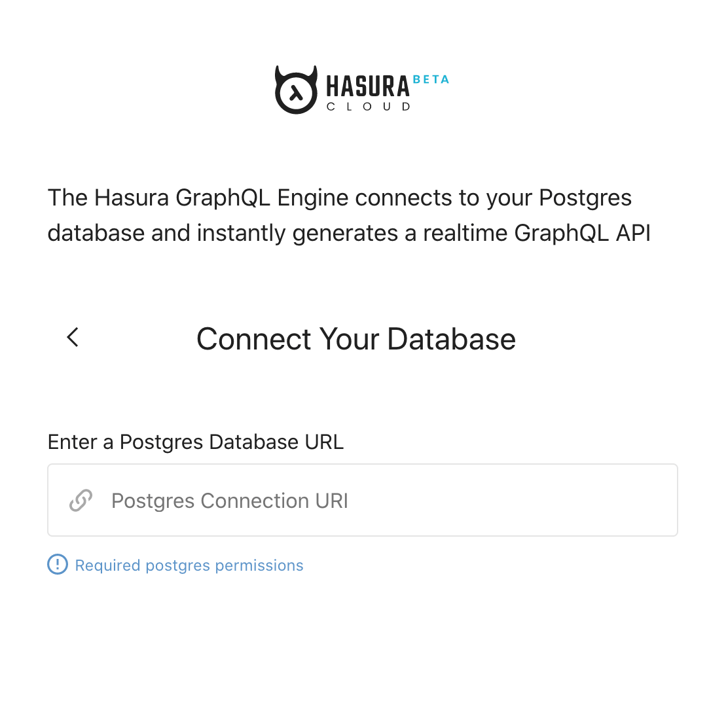728x716 pixels.
Task: Click the blue BETA badge
Action: [431, 80]
